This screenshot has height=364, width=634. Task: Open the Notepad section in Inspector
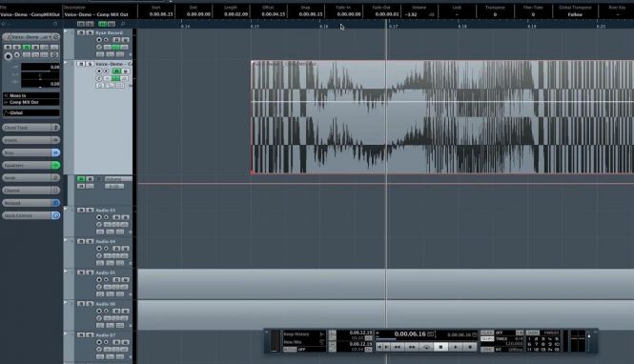pos(31,203)
